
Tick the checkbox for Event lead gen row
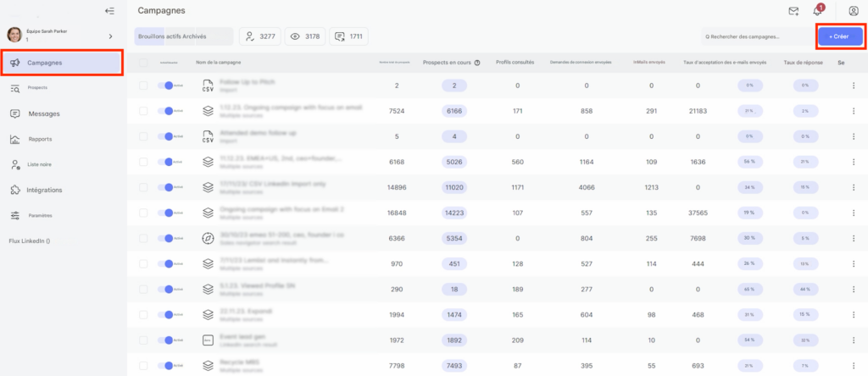click(x=143, y=340)
